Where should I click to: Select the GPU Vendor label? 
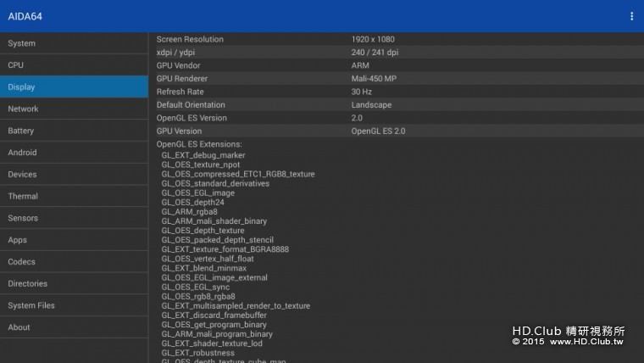[x=178, y=65]
